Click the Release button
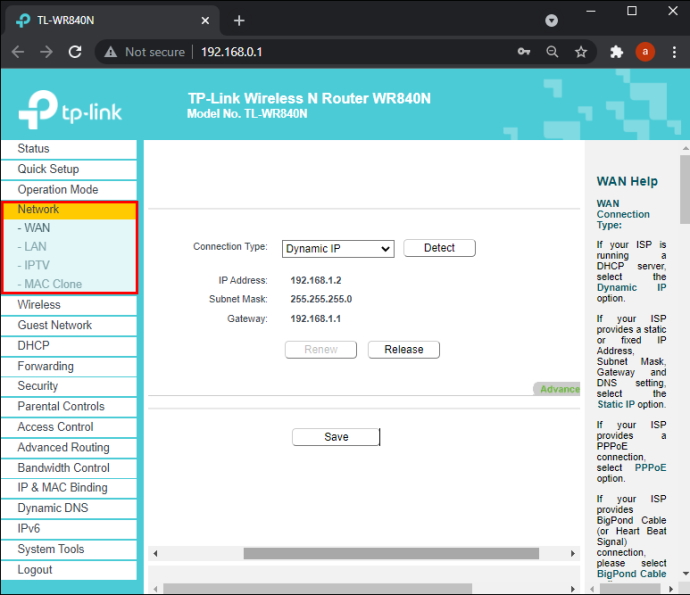 [x=404, y=349]
